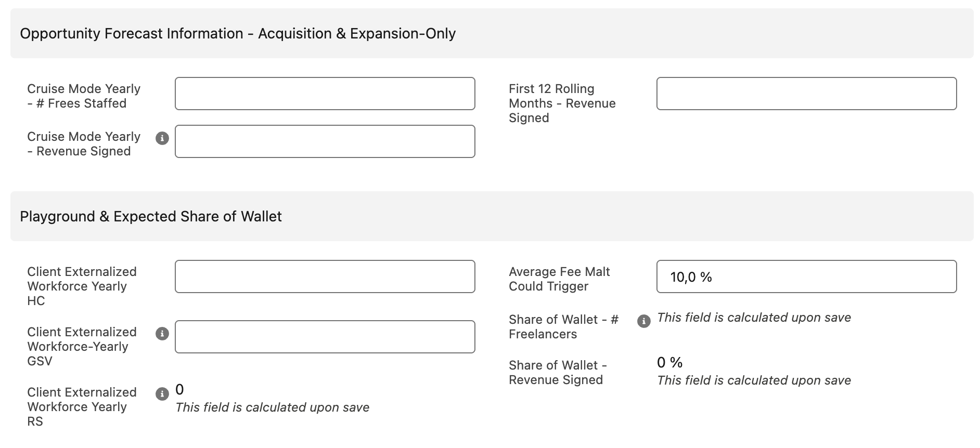The image size is (980, 448).
Task: Click info icon for Client Externalized Workforce-Yearly GSV
Action: click(x=162, y=334)
